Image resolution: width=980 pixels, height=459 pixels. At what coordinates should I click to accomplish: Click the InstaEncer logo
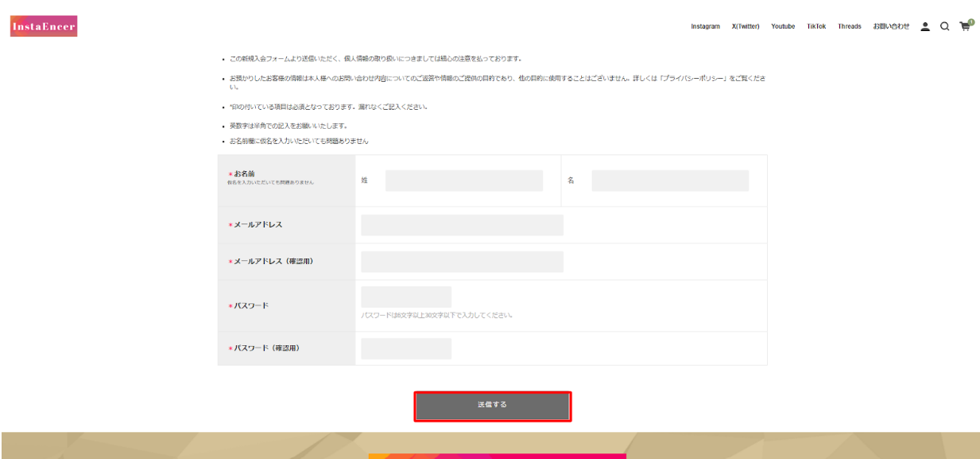click(44, 26)
